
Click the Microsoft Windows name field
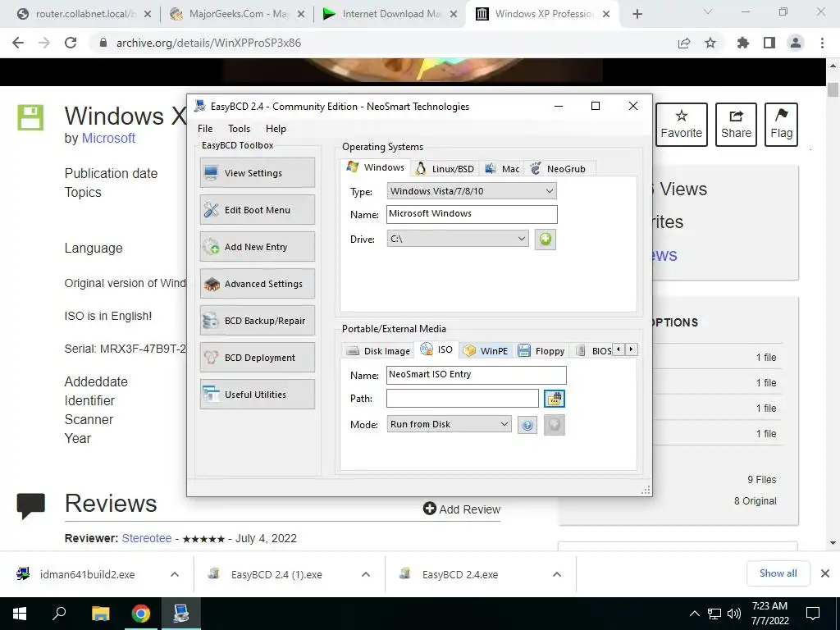tap(472, 214)
